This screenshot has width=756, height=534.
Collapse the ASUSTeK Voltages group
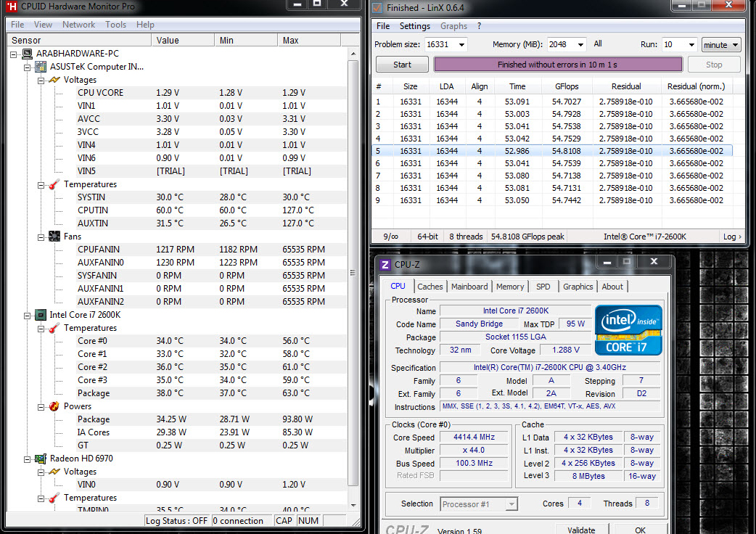[41, 80]
